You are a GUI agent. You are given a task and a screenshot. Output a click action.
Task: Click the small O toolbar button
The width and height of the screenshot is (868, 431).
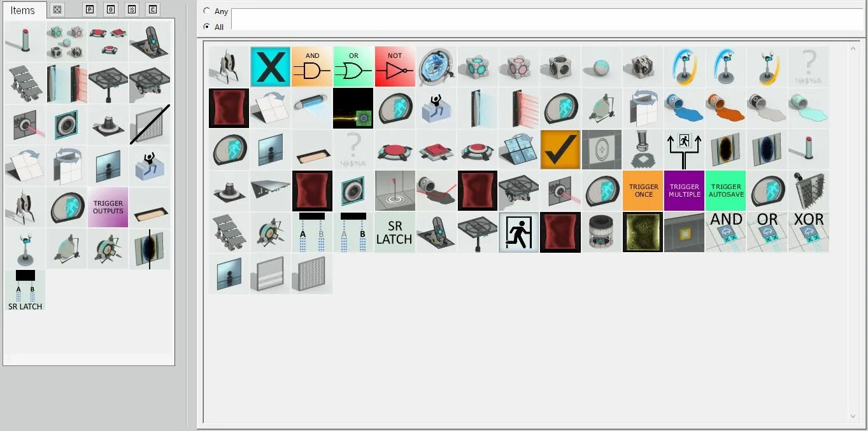[x=111, y=10]
